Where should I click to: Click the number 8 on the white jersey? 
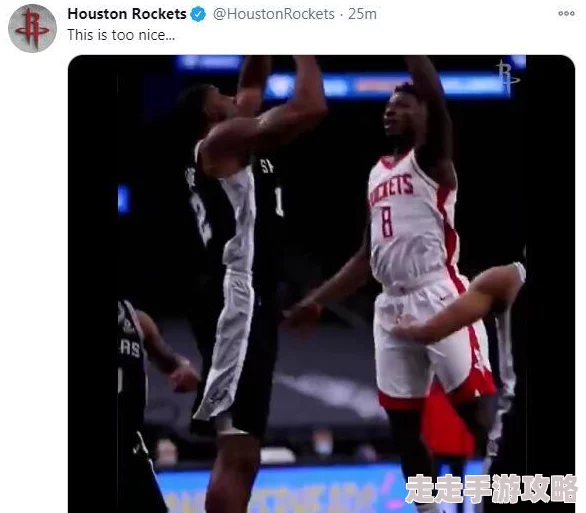[x=387, y=222]
